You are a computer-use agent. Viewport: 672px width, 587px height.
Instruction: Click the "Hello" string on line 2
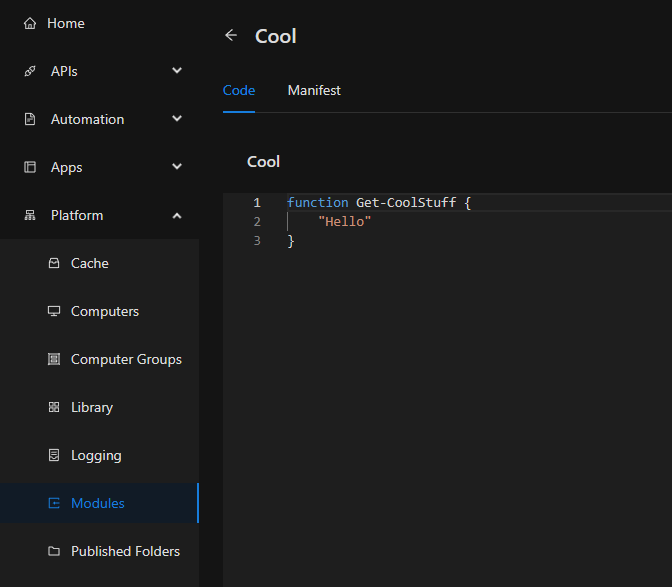[x=345, y=222]
